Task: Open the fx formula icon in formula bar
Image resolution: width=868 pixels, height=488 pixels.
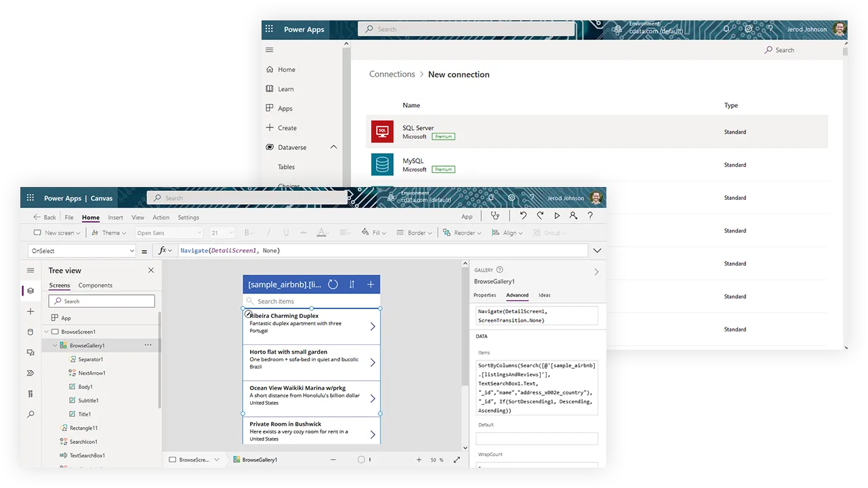Action: pyautogui.click(x=163, y=250)
